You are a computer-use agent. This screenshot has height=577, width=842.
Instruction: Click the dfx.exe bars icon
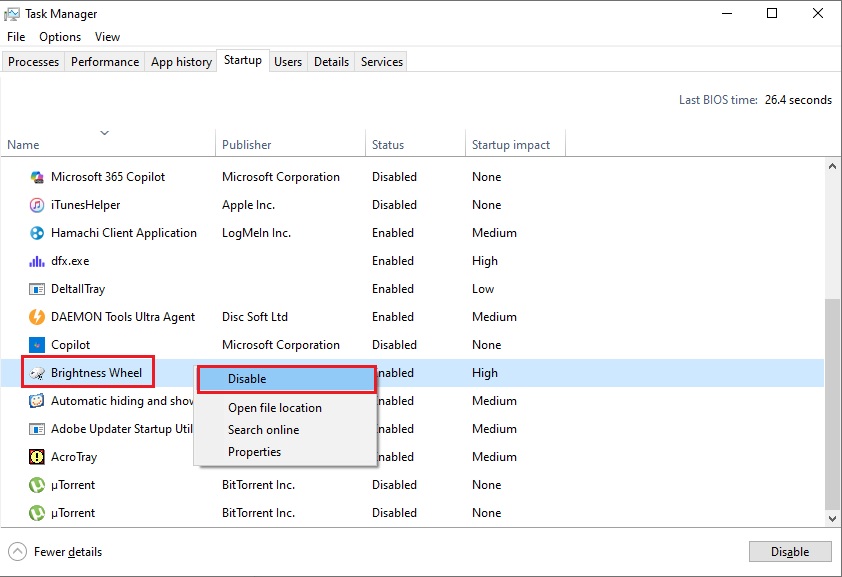coord(37,261)
